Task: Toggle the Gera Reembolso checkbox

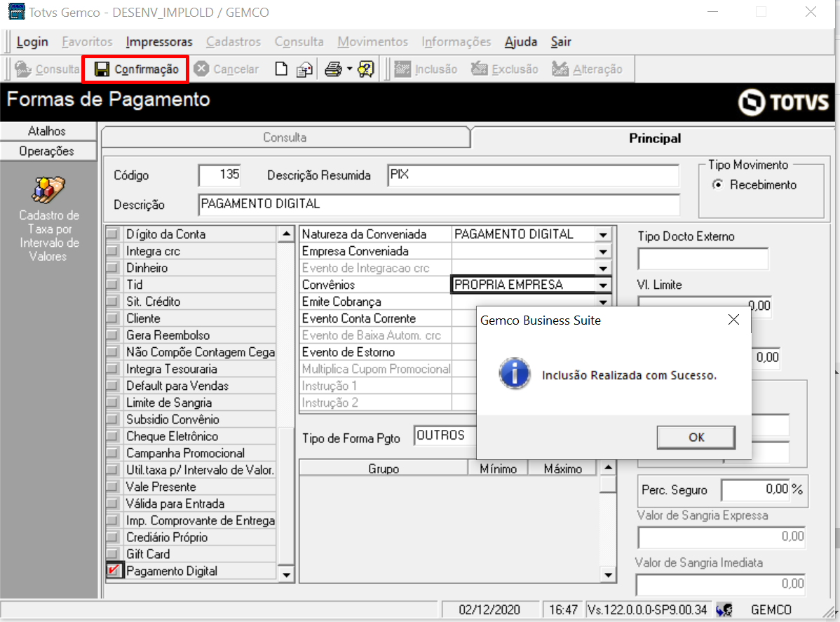Action: tap(112, 334)
